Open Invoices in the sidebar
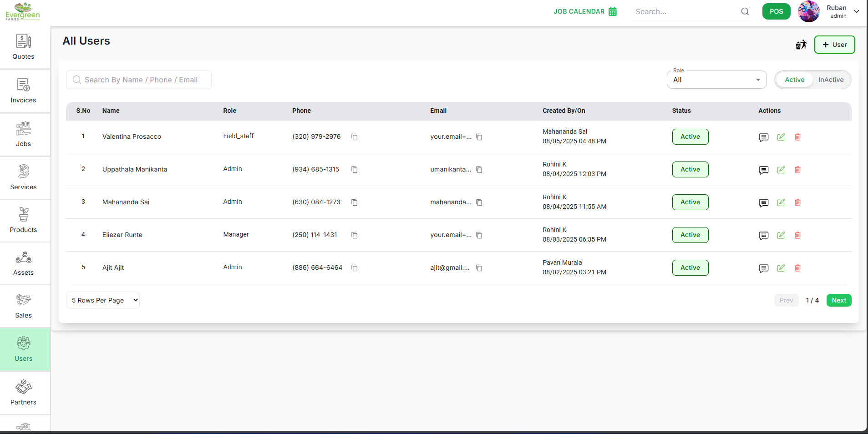This screenshot has height=434, width=868. [24, 91]
